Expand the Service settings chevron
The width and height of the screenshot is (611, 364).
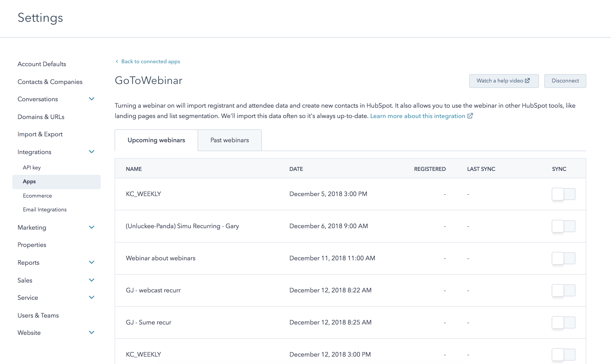[91, 297]
